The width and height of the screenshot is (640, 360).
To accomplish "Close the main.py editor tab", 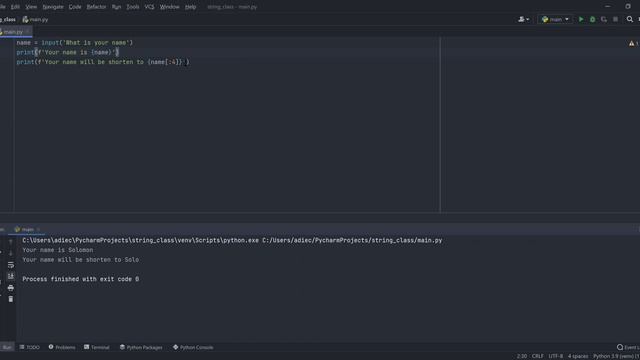I will tap(28, 32).
